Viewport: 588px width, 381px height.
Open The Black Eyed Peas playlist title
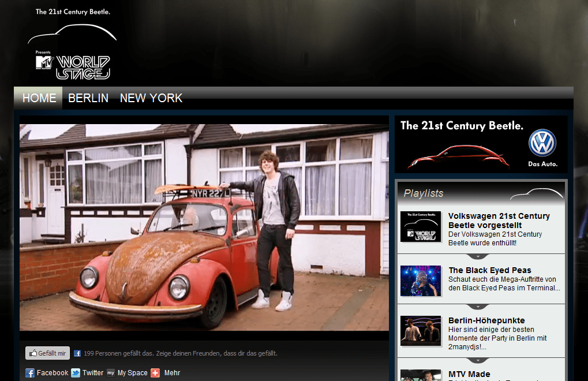coord(490,270)
